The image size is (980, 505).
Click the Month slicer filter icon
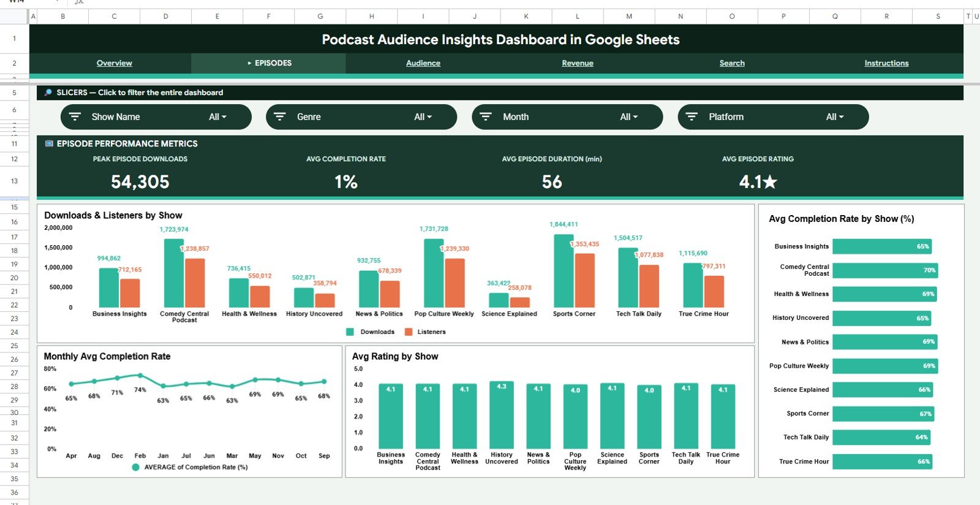[x=486, y=116]
